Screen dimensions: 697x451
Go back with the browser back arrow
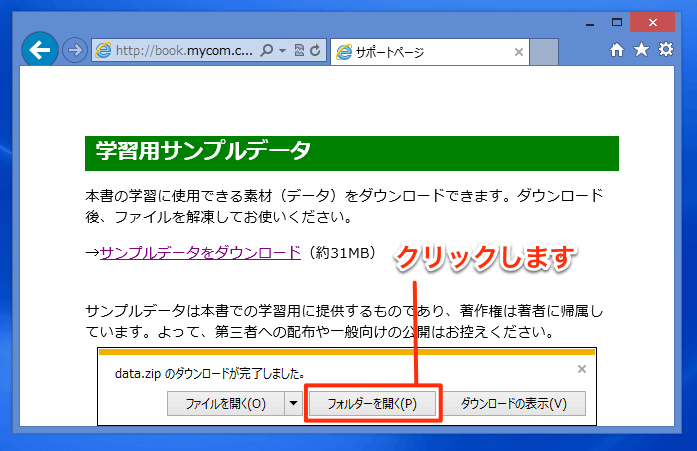tap(40, 50)
